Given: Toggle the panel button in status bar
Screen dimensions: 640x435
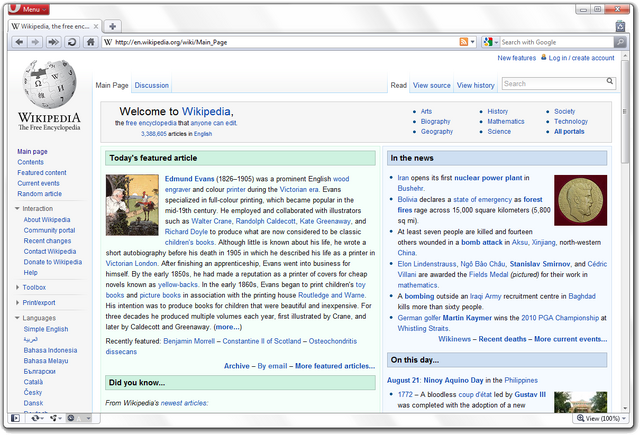Looking at the screenshot, I should tap(15, 418).
